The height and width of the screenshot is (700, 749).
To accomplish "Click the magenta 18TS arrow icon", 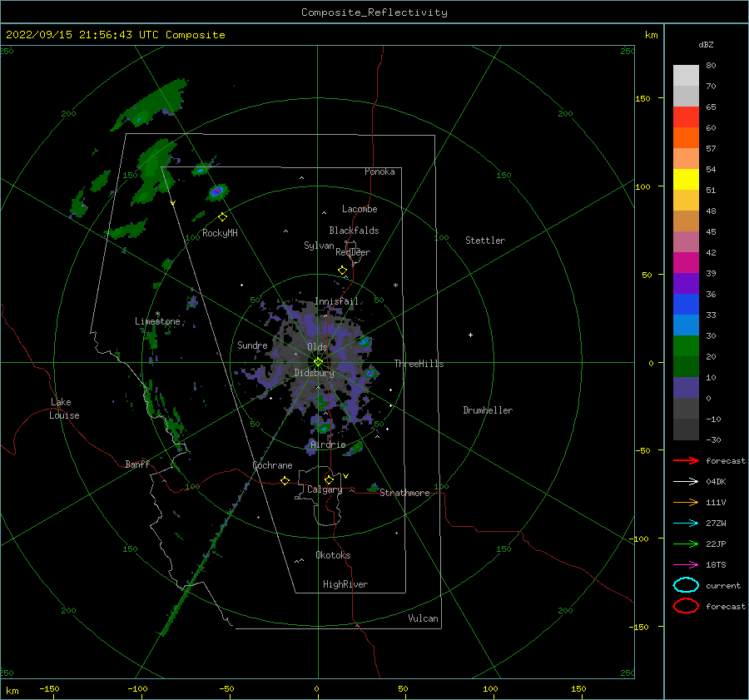I will coord(686,565).
